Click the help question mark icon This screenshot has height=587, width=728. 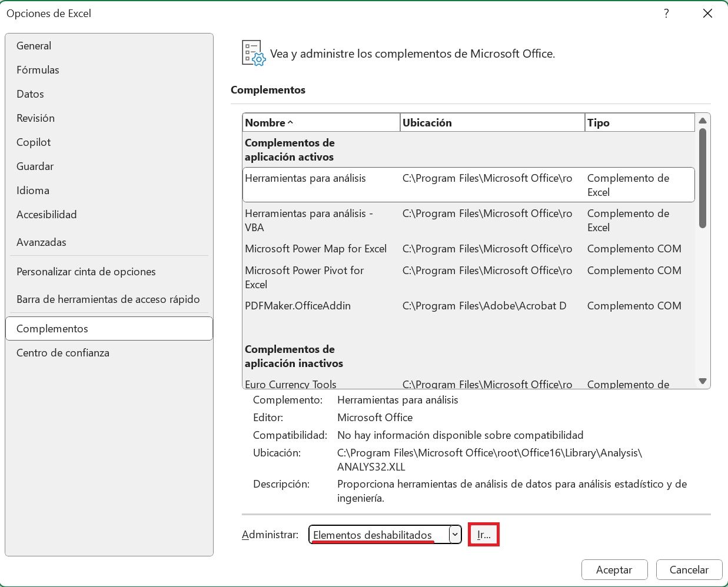[x=666, y=14]
